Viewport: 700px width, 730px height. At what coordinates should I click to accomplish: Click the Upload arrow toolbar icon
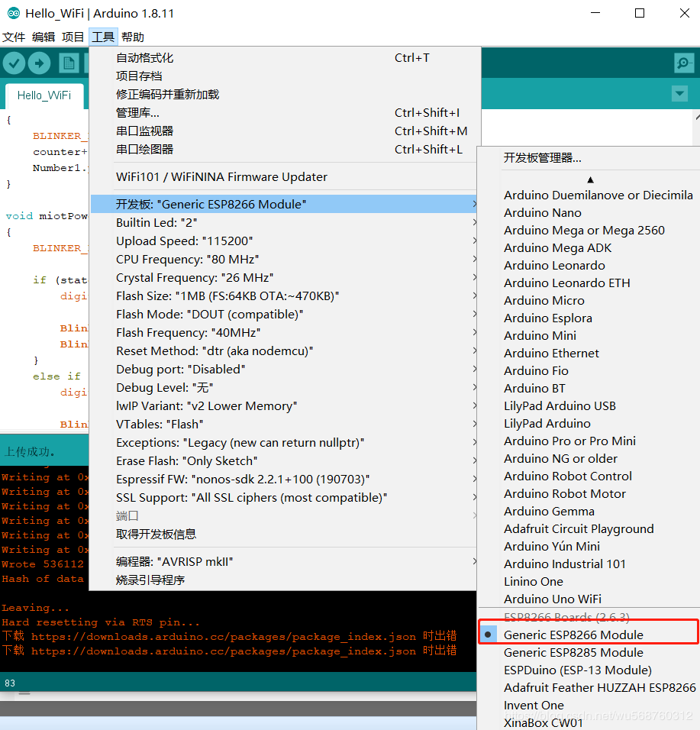coord(39,63)
